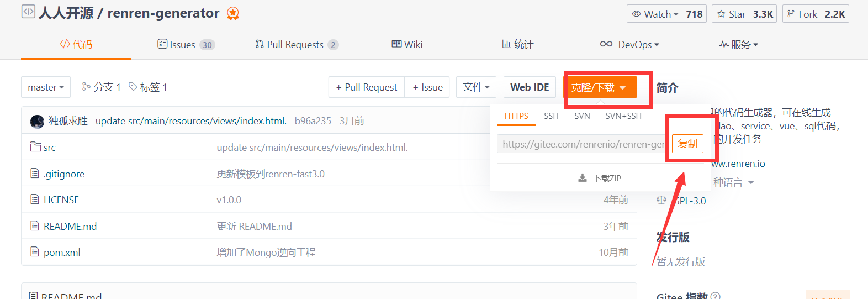Click the clone URL input field
Image resolution: width=868 pixels, height=299 pixels.
(x=581, y=144)
